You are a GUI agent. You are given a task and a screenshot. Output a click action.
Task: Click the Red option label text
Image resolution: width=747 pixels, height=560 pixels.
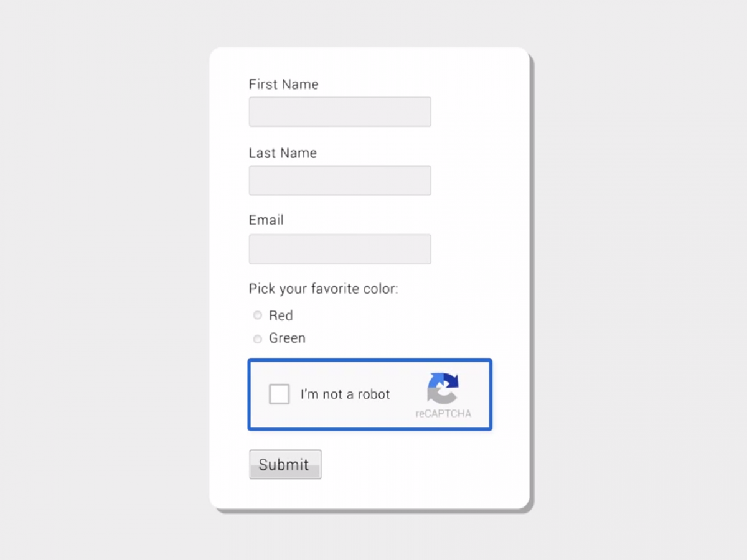(281, 315)
